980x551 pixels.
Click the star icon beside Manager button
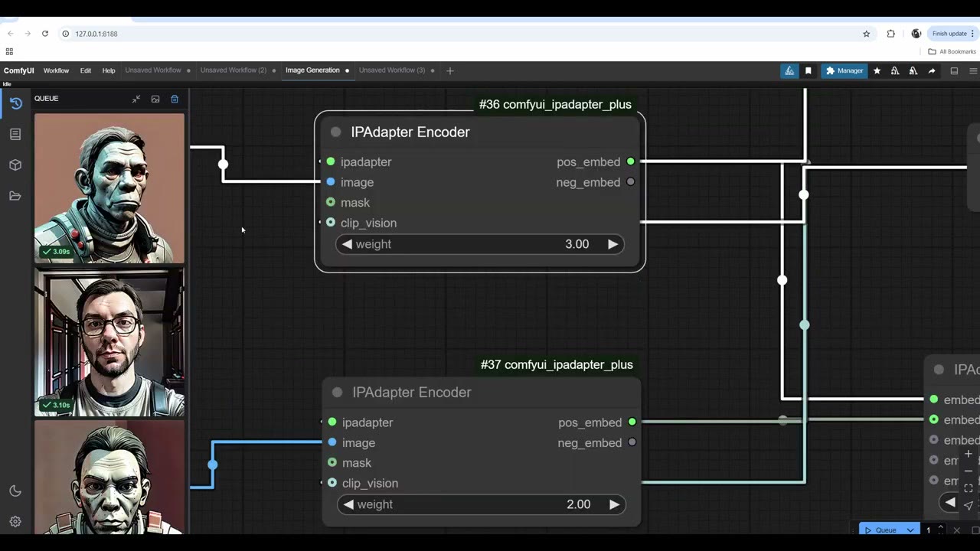click(x=877, y=70)
